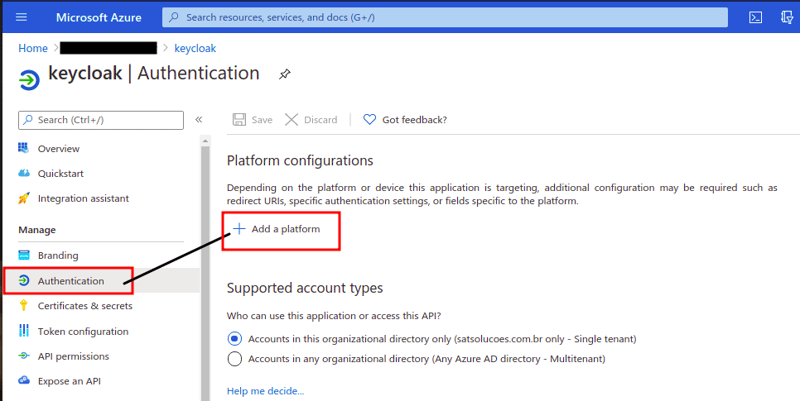Click magnifier icon in top search bar
Viewport: 800px width, 401px height.
(x=174, y=17)
